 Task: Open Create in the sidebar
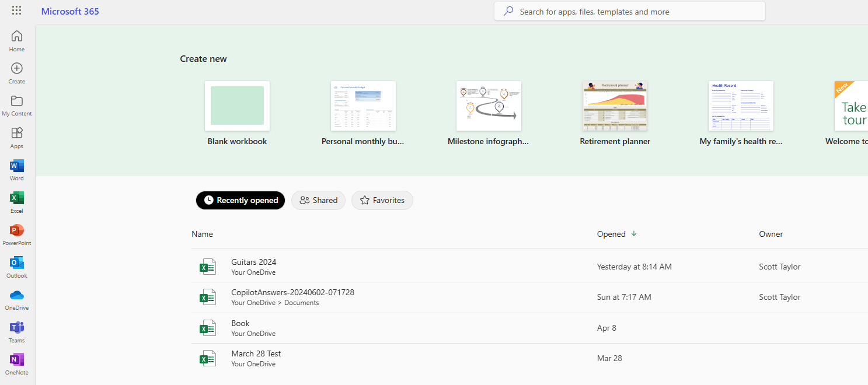17,73
